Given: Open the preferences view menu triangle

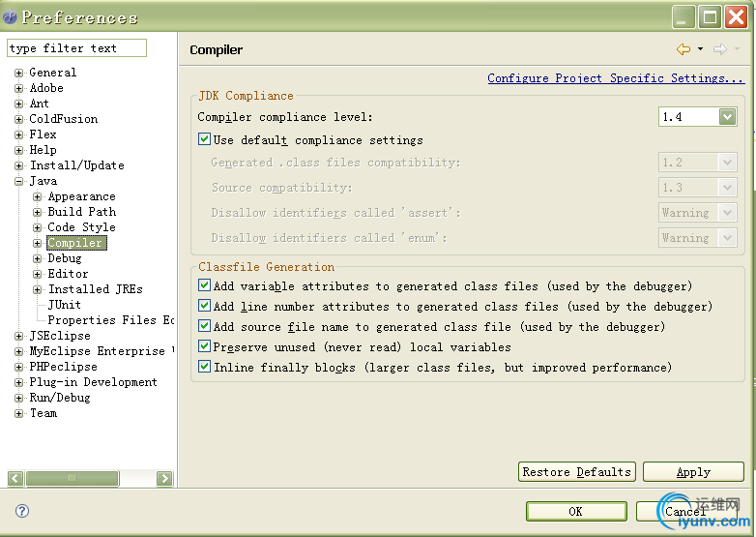Looking at the screenshot, I should 737,49.
